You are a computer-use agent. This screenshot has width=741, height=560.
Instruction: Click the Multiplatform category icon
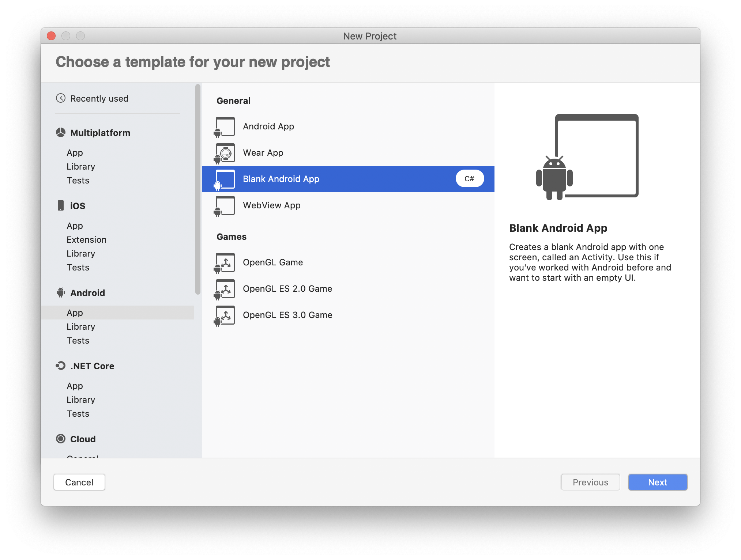(61, 133)
